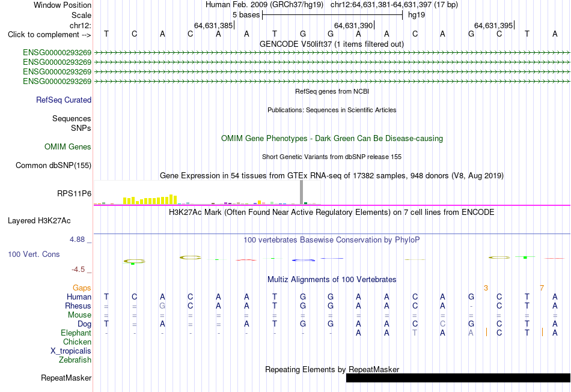571x392 pixels.
Task: Click 'Repeating Elements by RepeatMasker' title
Action: [x=332, y=369]
